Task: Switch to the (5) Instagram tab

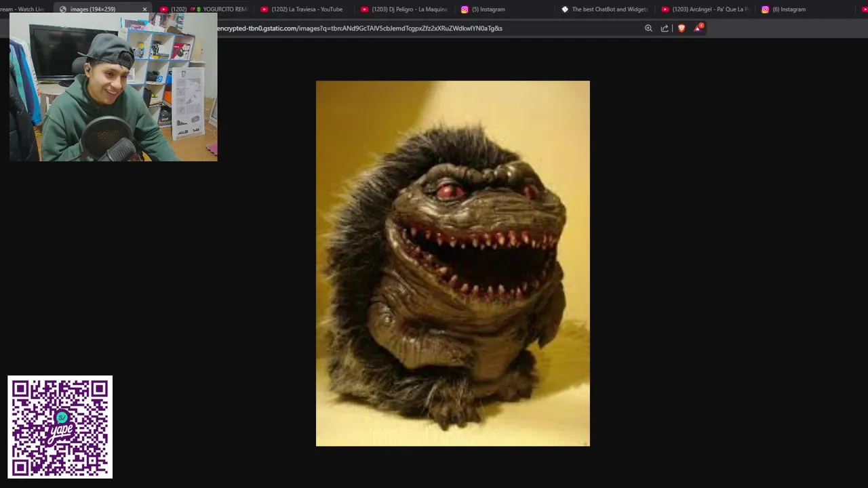Action: [505, 9]
